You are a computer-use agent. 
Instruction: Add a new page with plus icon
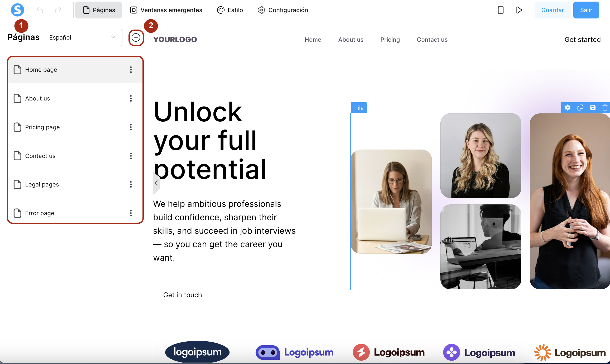136,37
